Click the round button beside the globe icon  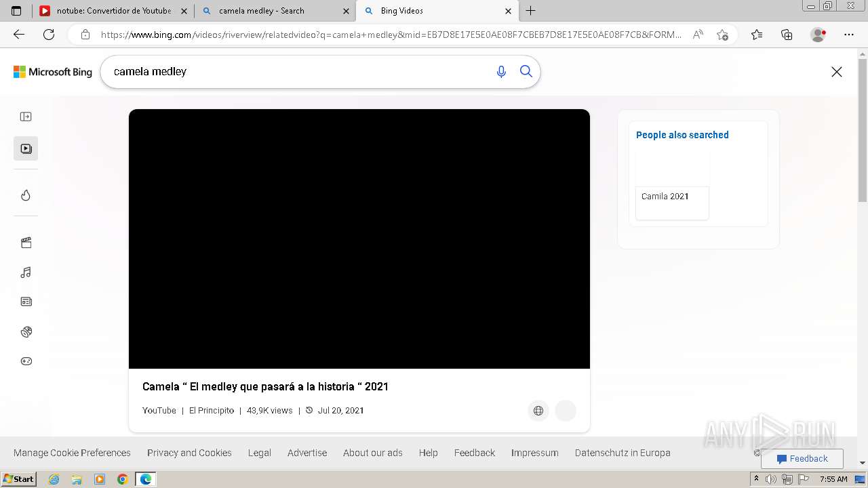tap(566, 411)
